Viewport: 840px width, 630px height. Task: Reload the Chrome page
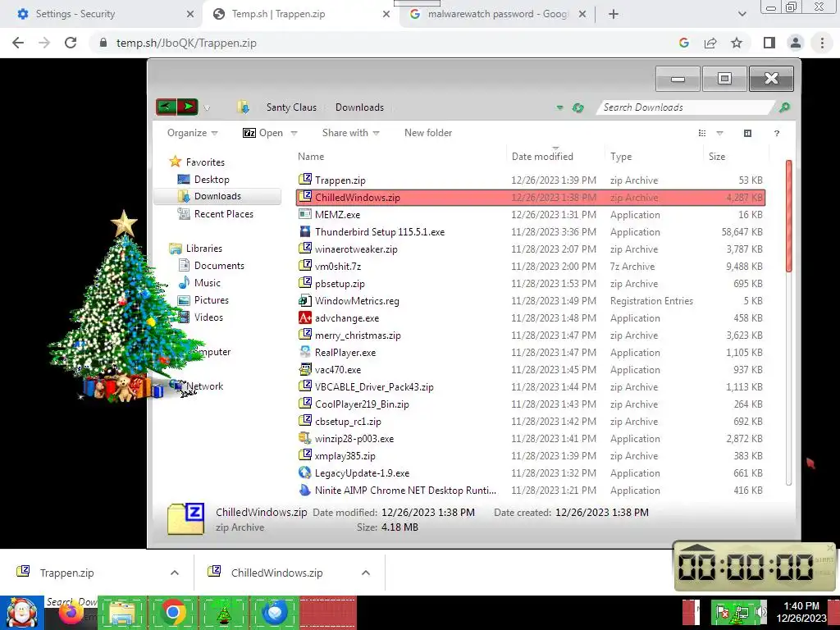pos(71,43)
